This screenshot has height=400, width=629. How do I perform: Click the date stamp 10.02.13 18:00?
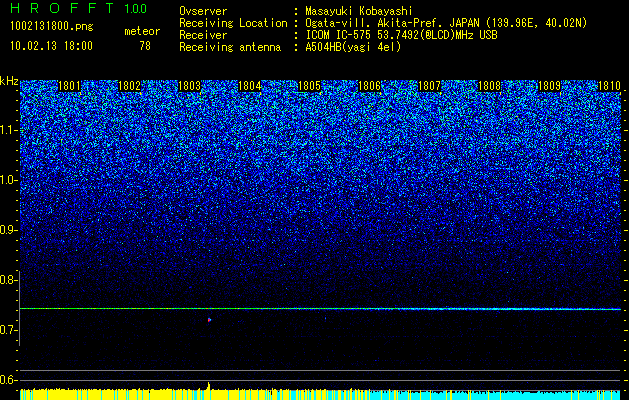pyautogui.click(x=51, y=46)
